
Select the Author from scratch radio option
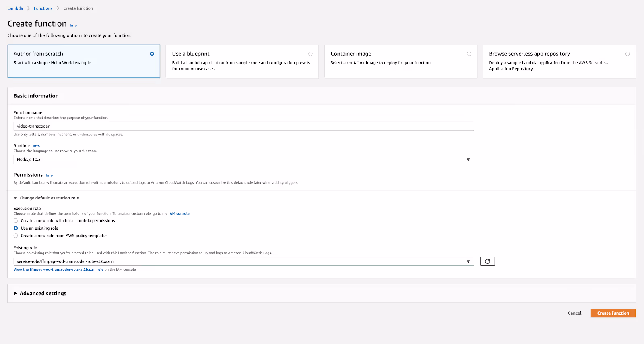pyautogui.click(x=152, y=54)
